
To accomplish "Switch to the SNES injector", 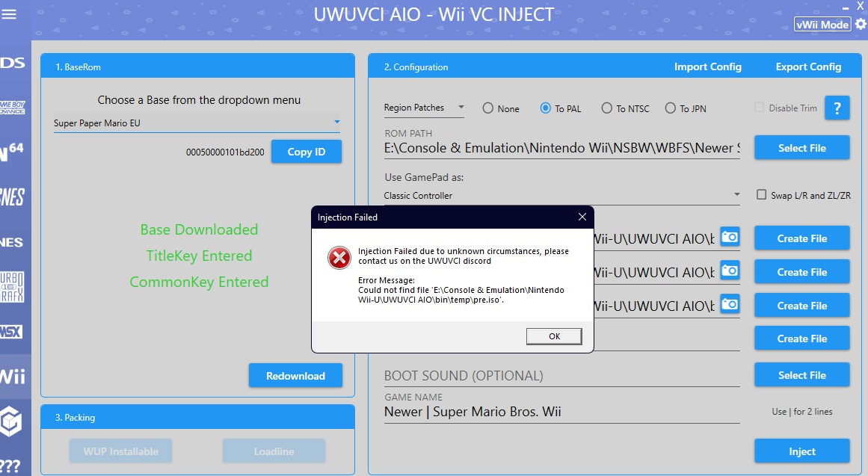I will 13,197.
